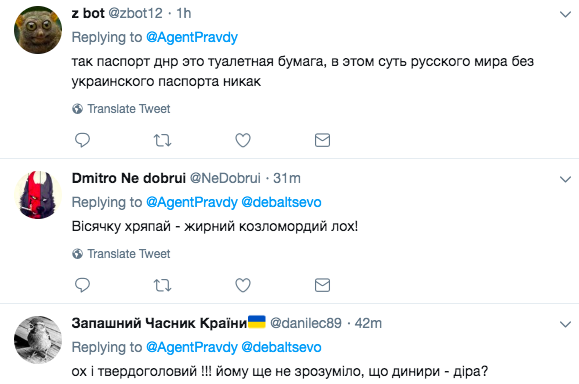Open @debaltsevo mention in Dmitro's reply
The height and width of the screenshot is (384, 579).
click(x=281, y=202)
